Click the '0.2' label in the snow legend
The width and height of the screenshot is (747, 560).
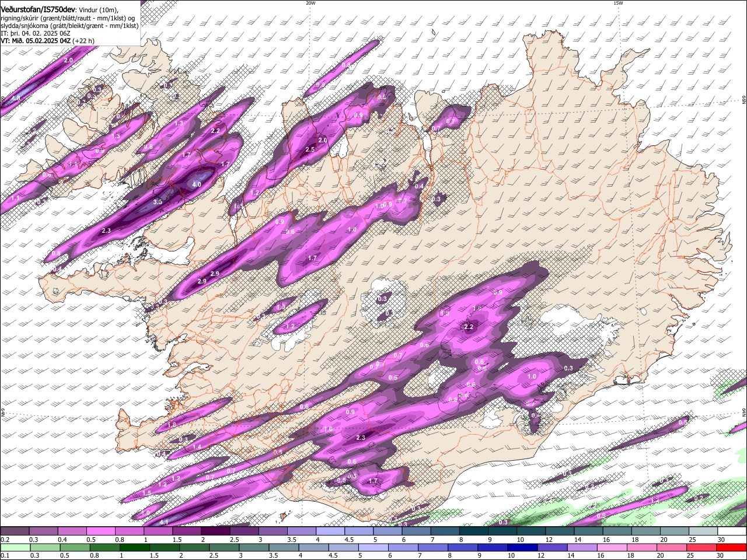[x=4, y=540]
